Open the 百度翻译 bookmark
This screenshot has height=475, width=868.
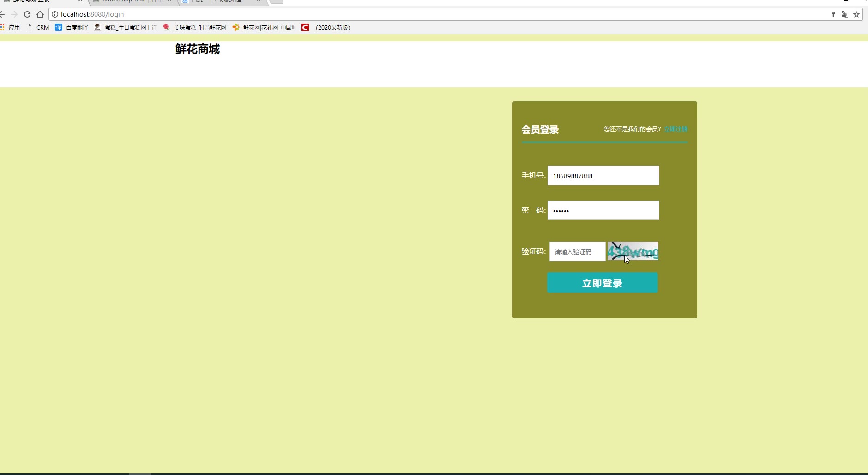point(72,27)
